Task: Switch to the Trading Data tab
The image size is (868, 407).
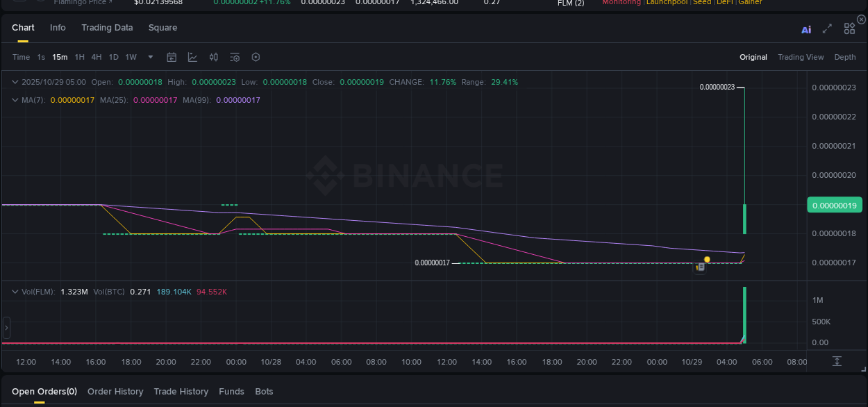Action: coord(107,28)
